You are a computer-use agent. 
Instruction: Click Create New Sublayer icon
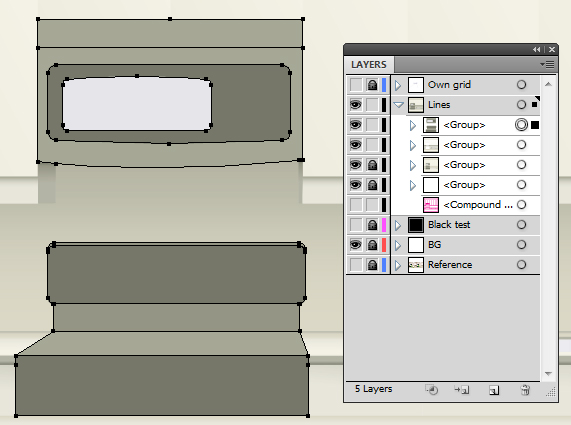pyautogui.click(x=462, y=390)
